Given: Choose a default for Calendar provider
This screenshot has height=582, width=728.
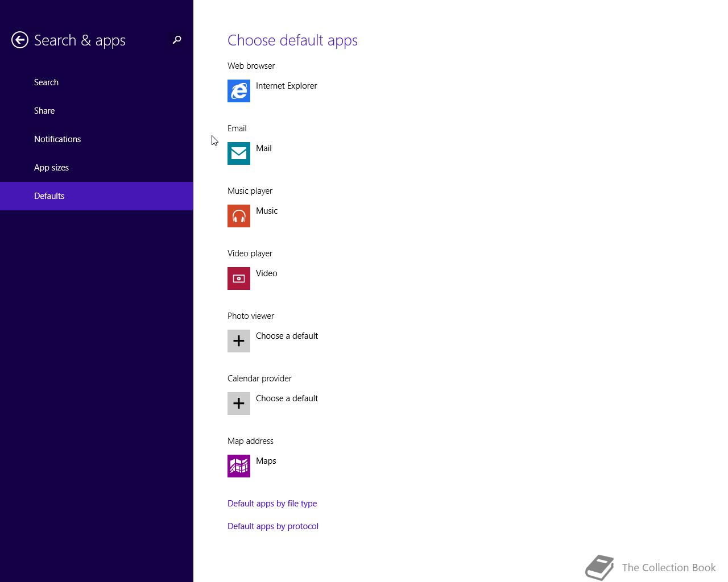Looking at the screenshot, I should pos(287,398).
